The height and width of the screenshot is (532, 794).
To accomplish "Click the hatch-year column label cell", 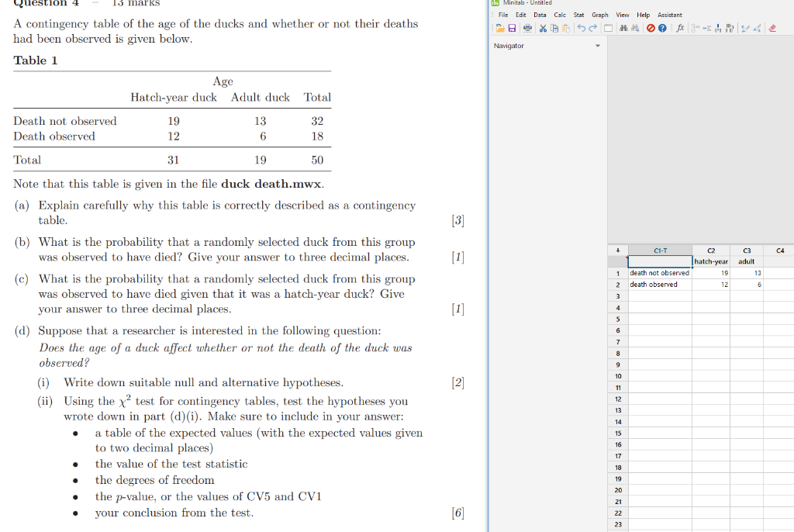I will (710, 261).
